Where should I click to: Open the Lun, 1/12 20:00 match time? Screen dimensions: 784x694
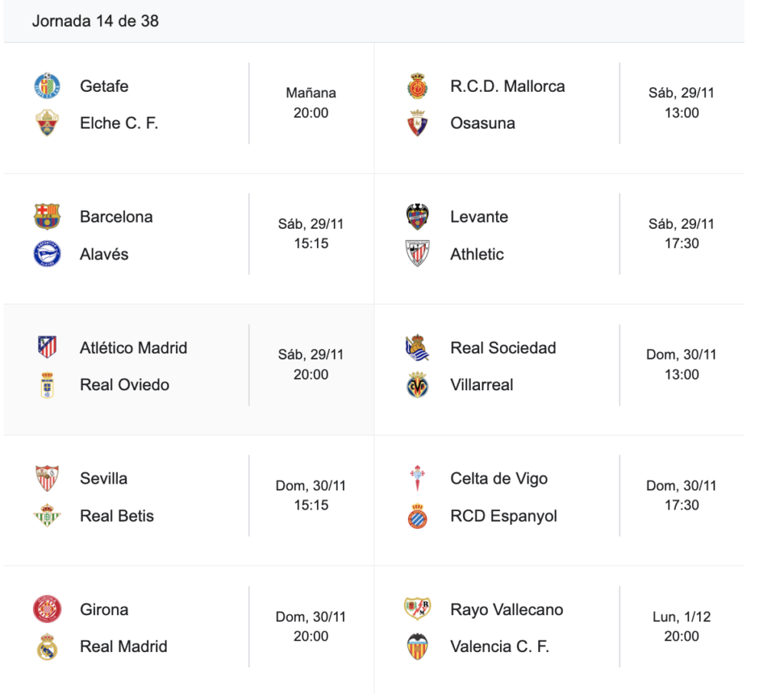[681, 627]
